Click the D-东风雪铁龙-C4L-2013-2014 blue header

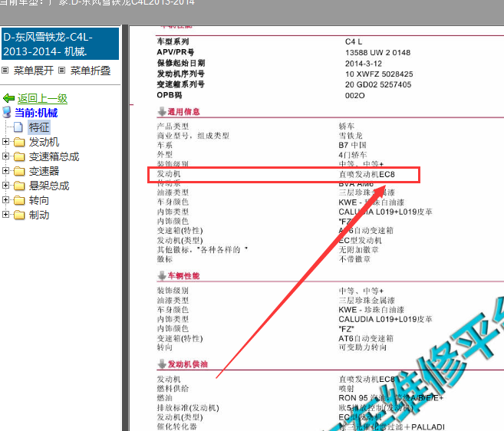tap(60, 44)
